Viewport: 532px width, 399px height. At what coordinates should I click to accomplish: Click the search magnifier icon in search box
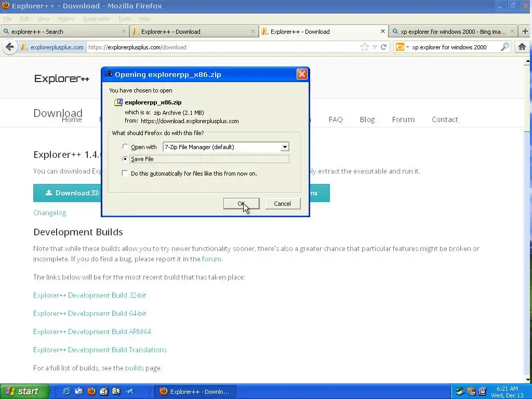click(x=505, y=47)
